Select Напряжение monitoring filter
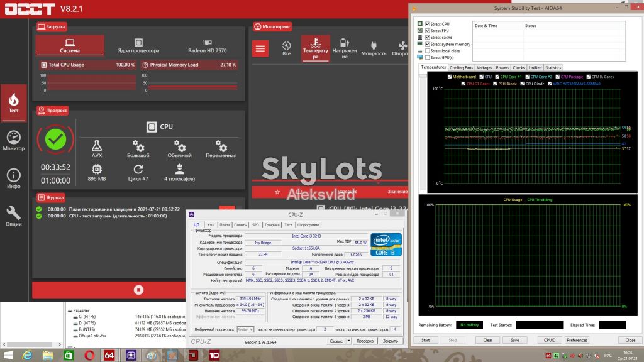Image resolution: width=644 pixels, height=362 pixels. (x=345, y=48)
